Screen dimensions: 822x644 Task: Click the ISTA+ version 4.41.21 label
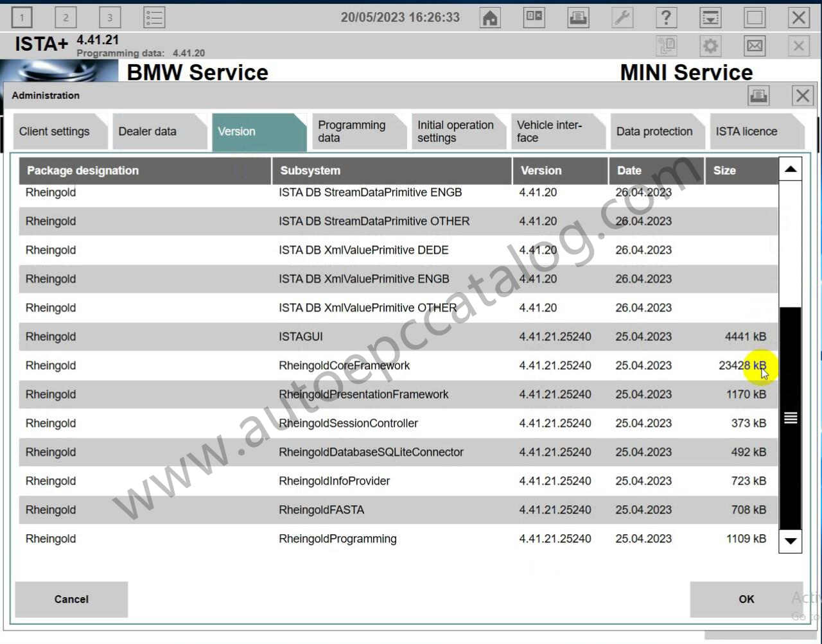tap(98, 40)
